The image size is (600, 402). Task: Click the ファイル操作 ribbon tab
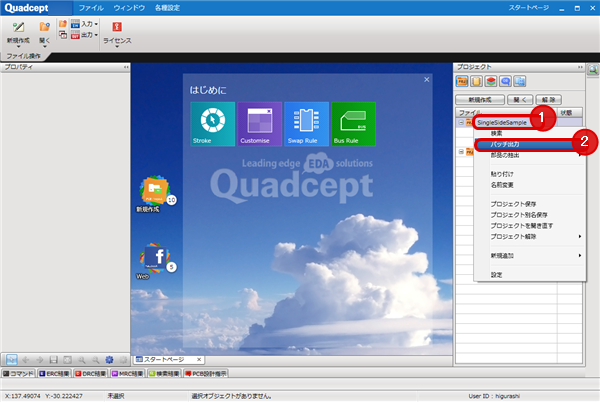pyautogui.click(x=23, y=56)
